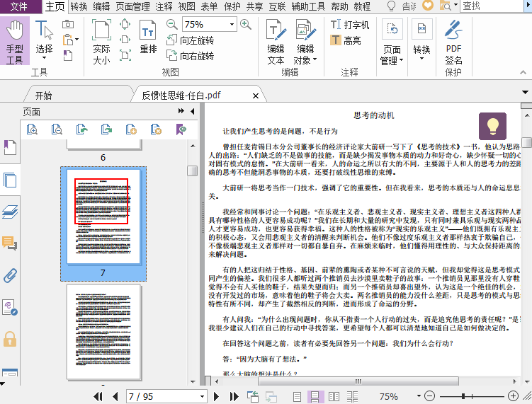Open the Attachments paperclip panel
The height and width of the screenshot is (404, 532).
point(10,276)
